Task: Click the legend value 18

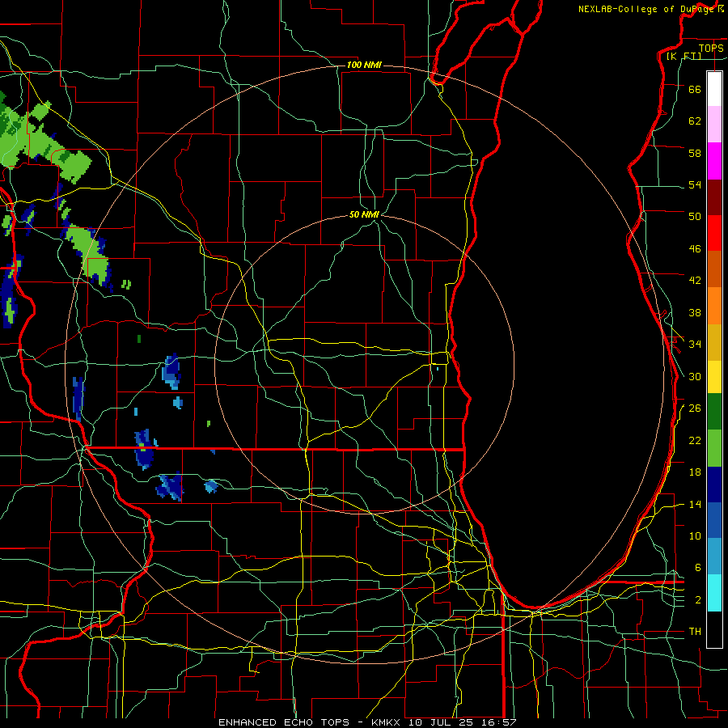Action: 695,472
